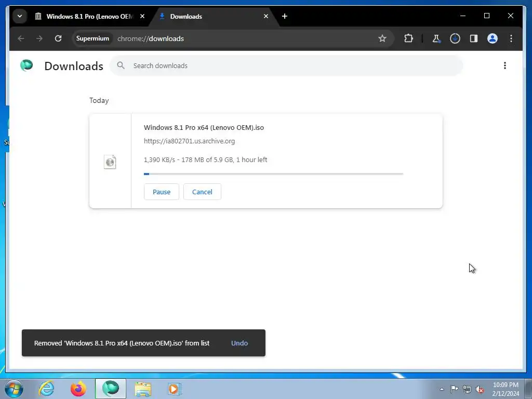Select the Downloads tab
The image size is (532, 399).
[x=214, y=16]
